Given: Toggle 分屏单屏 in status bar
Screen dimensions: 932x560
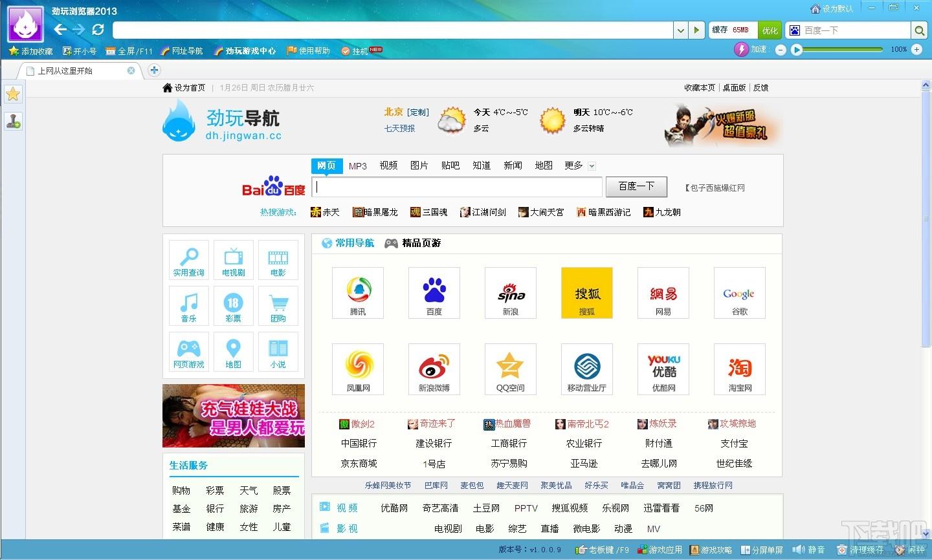Looking at the screenshot, I should [x=762, y=550].
